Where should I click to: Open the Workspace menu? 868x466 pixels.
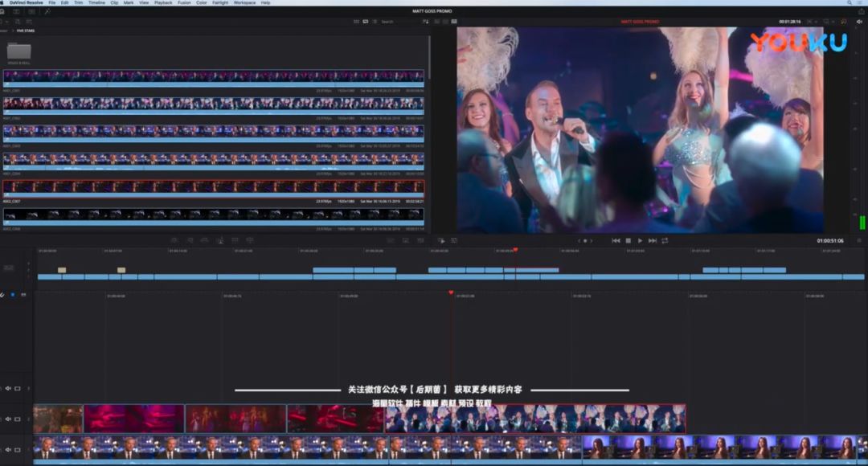pos(244,3)
